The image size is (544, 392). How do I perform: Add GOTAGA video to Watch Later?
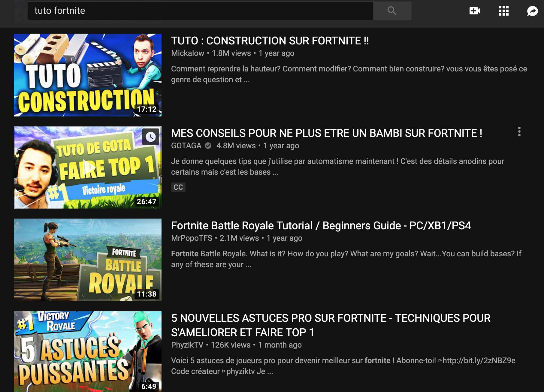point(150,137)
